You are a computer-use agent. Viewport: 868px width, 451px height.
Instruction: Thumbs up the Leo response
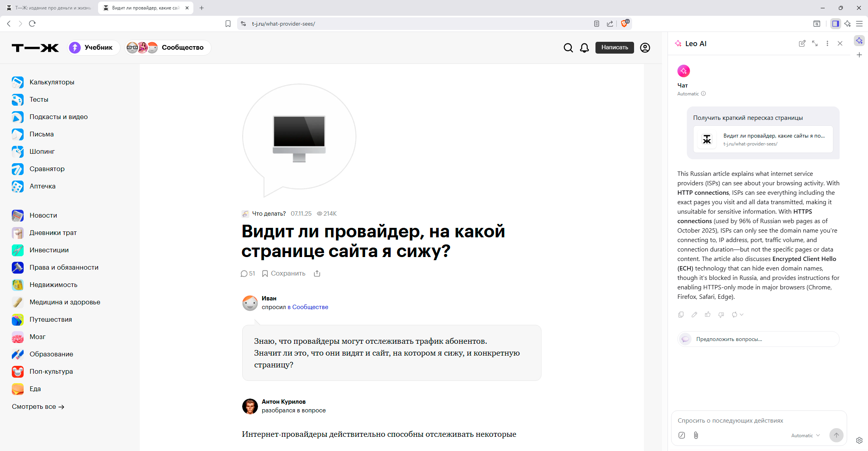(708, 315)
